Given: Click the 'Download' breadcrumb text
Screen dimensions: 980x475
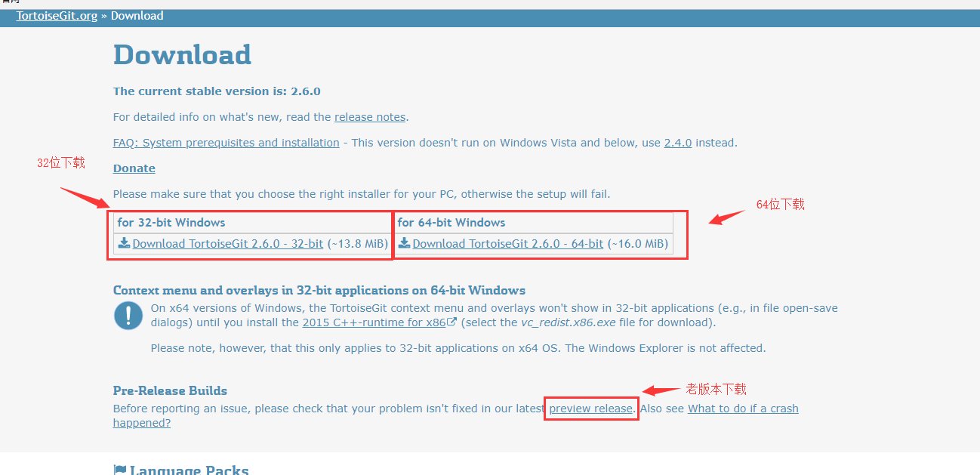Looking at the screenshot, I should (137, 16).
